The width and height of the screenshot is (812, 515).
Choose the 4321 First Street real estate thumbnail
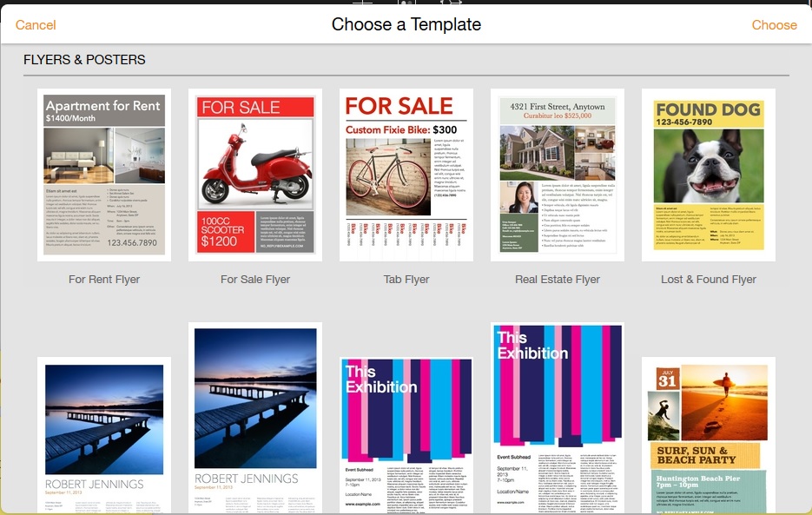pos(558,175)
